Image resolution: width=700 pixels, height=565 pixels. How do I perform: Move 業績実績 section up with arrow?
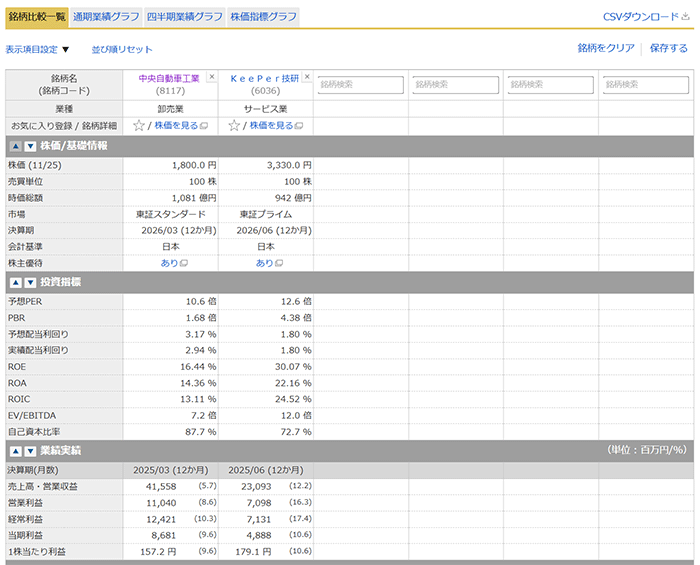(x=16, y=452)
